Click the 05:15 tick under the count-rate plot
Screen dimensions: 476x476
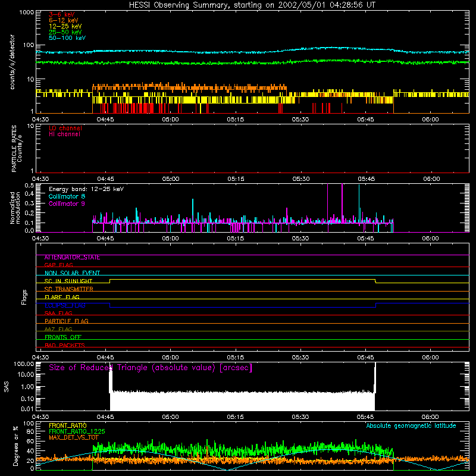tap(235, 120)
